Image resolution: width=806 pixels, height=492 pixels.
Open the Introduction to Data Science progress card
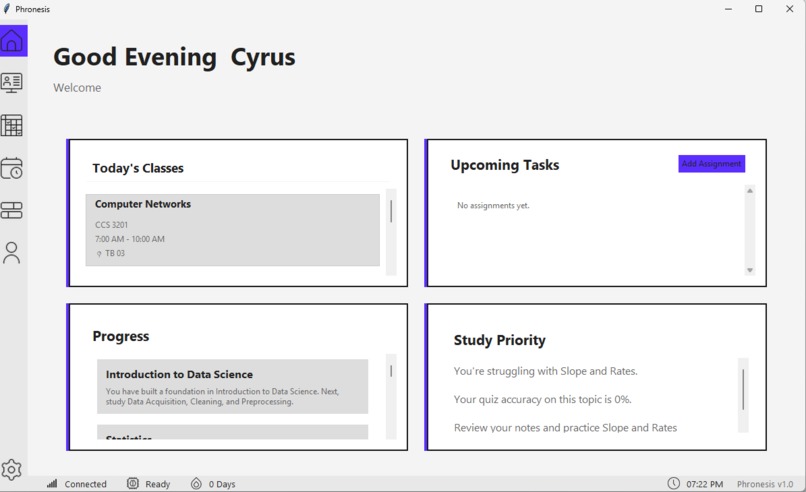tap(232, 387)
